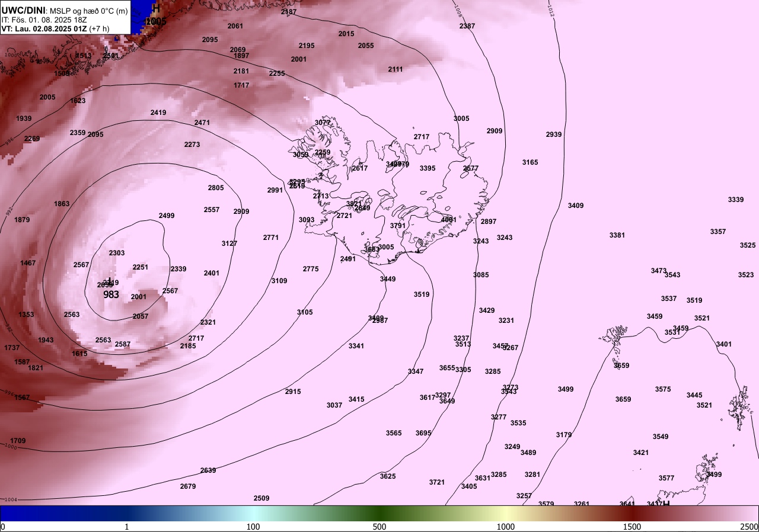Click the 3473 height value
The width and height of the screenshot is (759, 532).
click(x=659, y=271)
